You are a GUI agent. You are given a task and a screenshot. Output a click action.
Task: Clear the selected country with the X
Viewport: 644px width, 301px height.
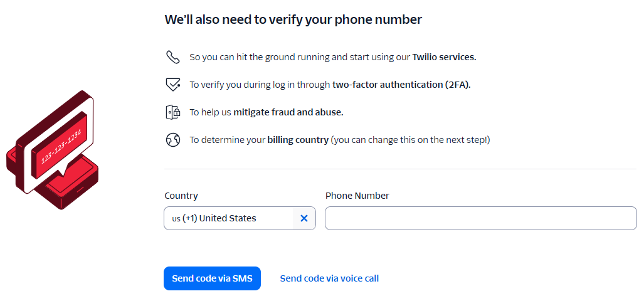point(304,218)
